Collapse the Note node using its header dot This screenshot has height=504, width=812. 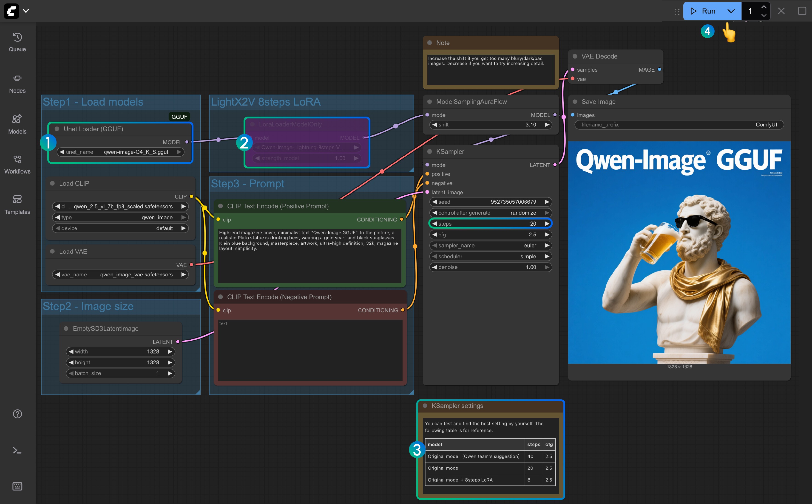point(429,43)
